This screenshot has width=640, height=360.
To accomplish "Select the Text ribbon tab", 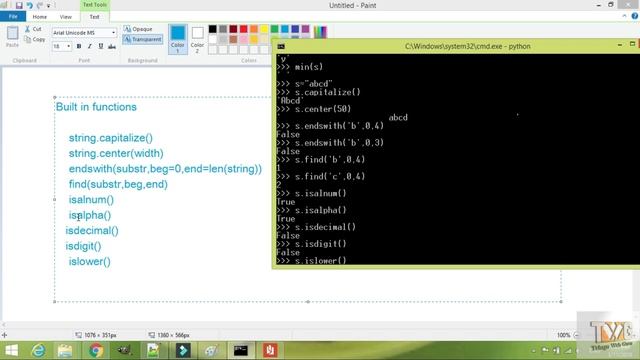I will (94, 17).
